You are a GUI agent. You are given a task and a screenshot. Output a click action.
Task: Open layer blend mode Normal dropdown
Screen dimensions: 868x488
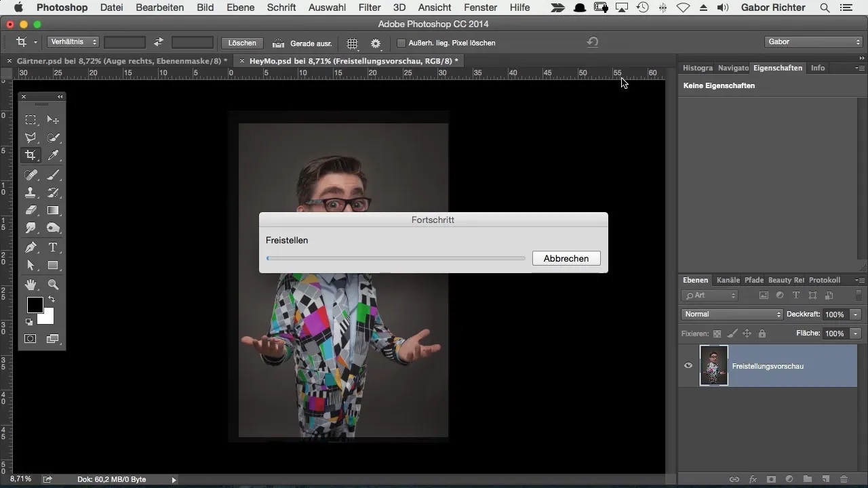(x=732, y=314)
